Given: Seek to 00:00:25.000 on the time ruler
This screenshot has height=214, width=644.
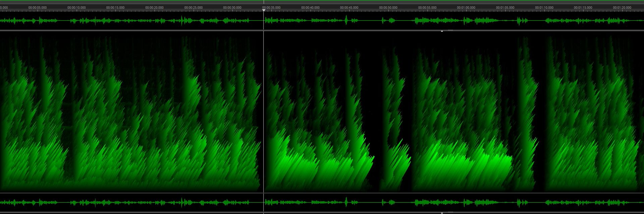Looking at the screenshot, I should click(x=193, y=7).
